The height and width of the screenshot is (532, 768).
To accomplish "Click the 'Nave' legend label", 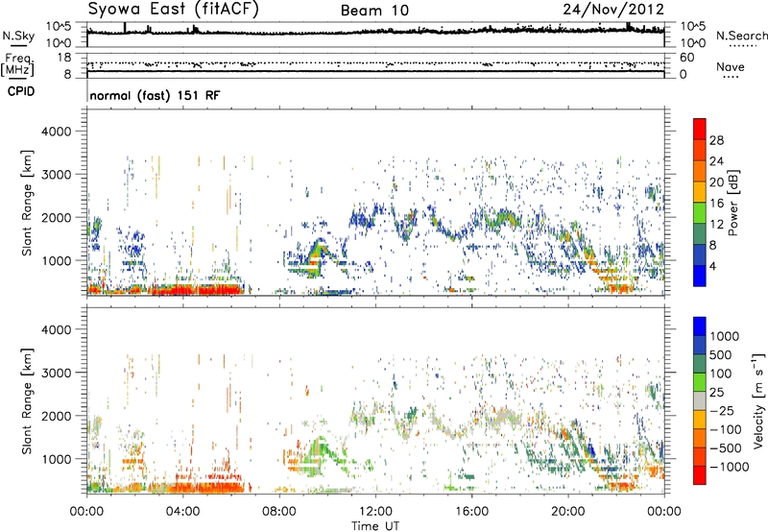I will pyautogui.click(x=731, y=67).
